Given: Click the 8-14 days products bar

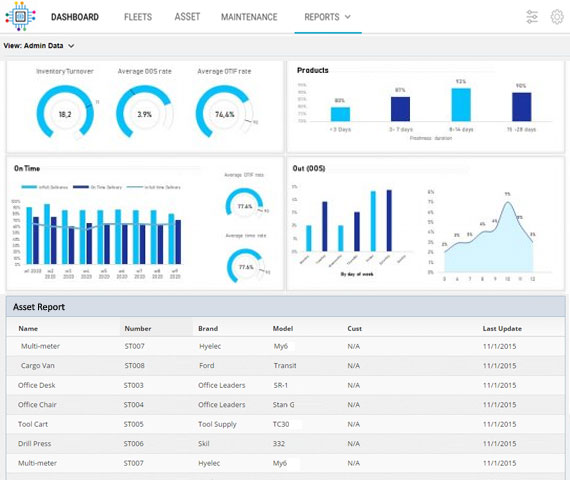Looking at the screenshot, I should point(461,105).
